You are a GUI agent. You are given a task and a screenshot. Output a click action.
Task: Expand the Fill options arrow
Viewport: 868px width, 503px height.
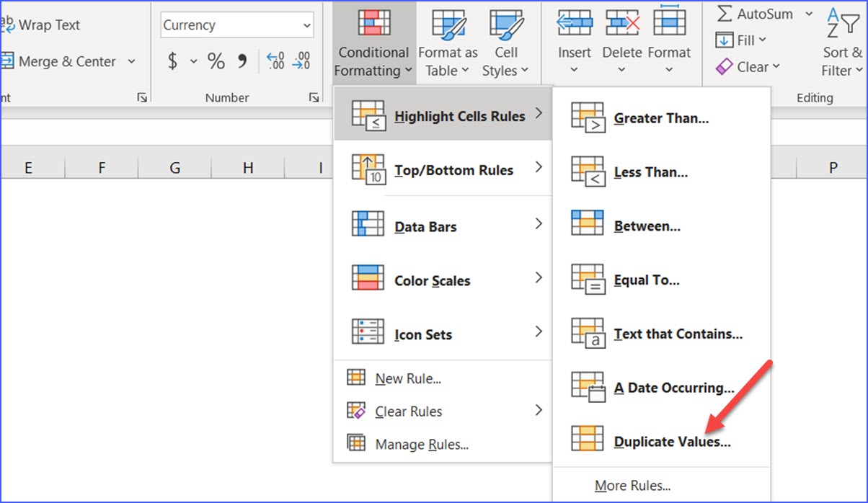pos(762,40)
